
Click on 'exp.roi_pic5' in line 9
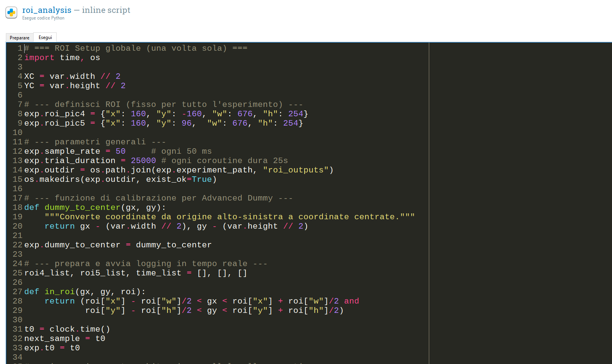[x=55, y=123]
